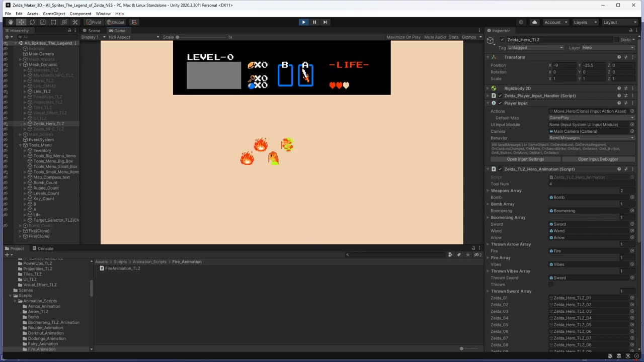Open the Layout dropdown

pyautogui.click(x=620, y=22)
